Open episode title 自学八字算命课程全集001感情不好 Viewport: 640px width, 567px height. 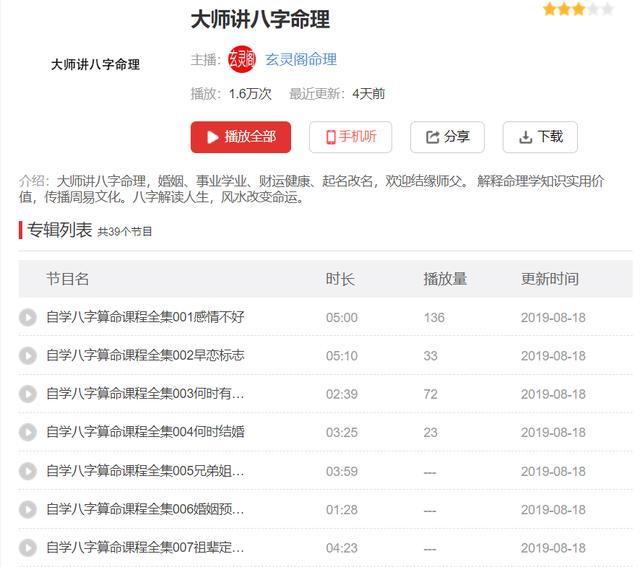pos(145,317)
